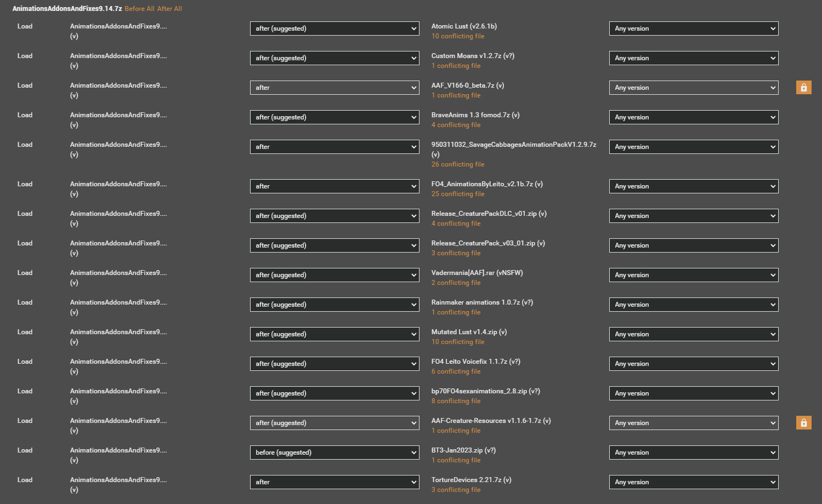The height and width of the screenshot is (504, 822).
Task: Open the rule dropdown for BraveAnims 1.3 fomod
Action: pyautogui.click(x=334, y=117)
